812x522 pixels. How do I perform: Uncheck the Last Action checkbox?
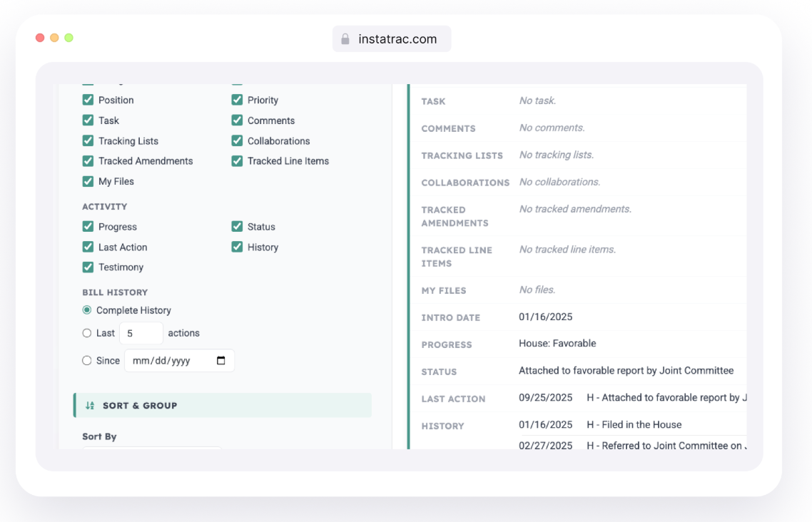pos(88,247)
